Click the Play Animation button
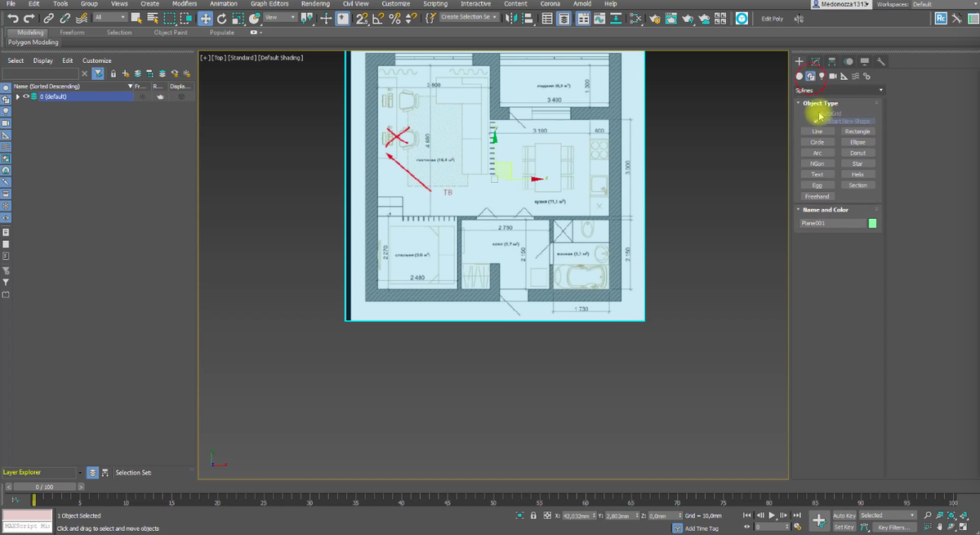The image size is (980, 535). (771, 515)
